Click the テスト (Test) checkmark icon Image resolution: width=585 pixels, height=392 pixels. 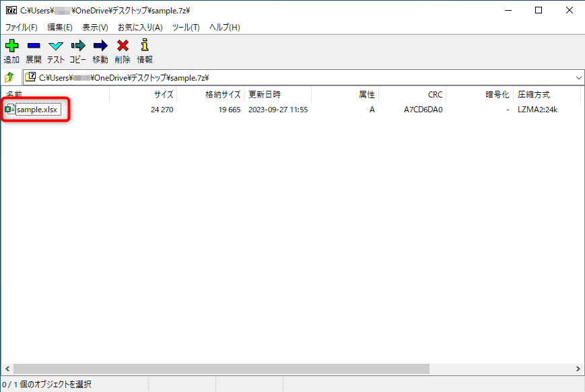tap(55, 46)
